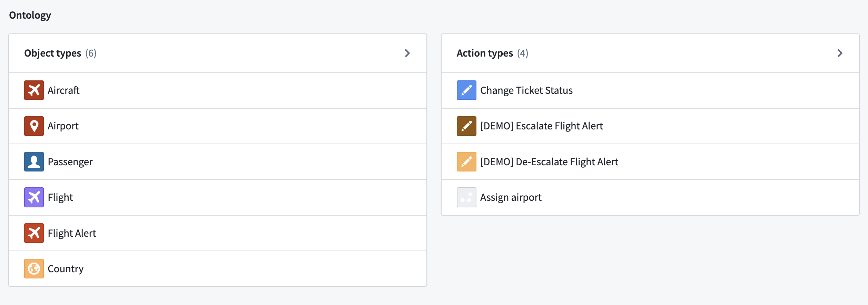Image resolution: width=868 pixels, height=305 pixels.
Task: Click the blue Change Ticket Status pencil icon
Action: click(466, 90)
